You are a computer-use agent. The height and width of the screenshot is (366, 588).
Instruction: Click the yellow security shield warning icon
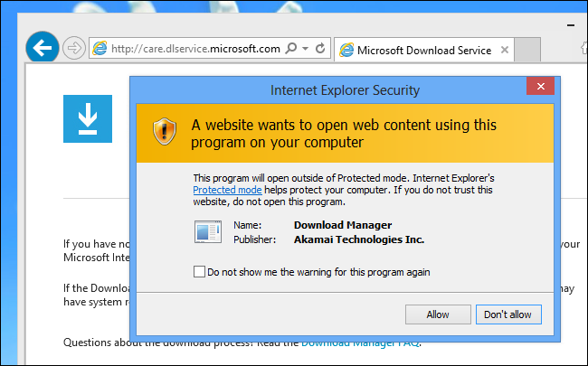pos(165,131)
